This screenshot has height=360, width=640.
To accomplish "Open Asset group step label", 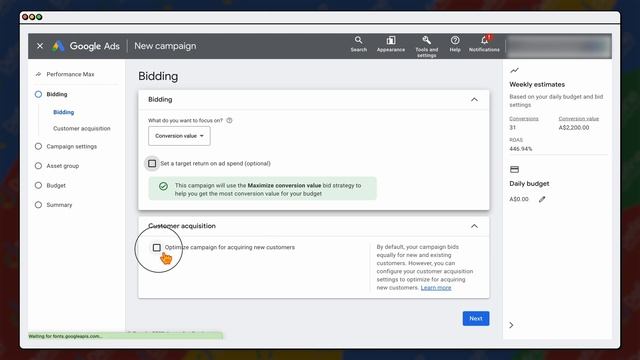I will pos(63,166).
